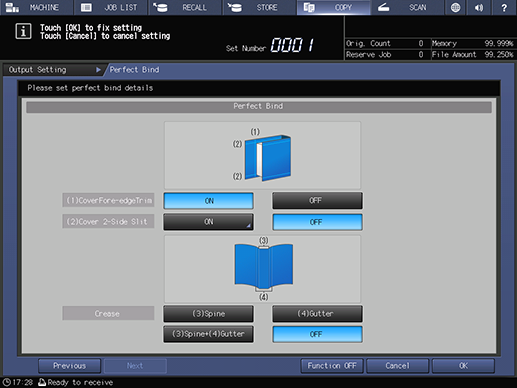517x388 pixels.
Task: Click the Output Setting breadcrumb
Action: 52,70
